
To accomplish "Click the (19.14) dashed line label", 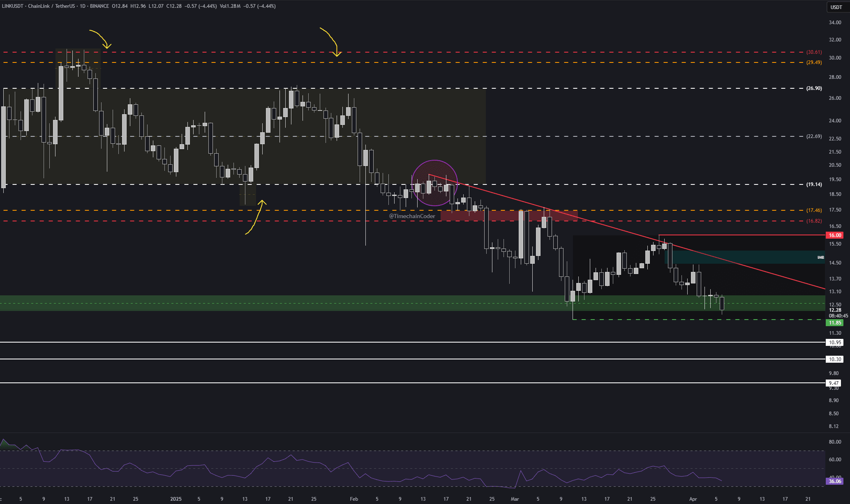I will point(814,184).
